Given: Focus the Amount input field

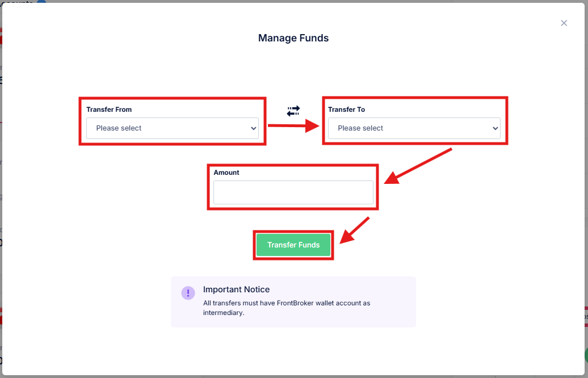Looking at the screenshot, I should coord(293,192).
